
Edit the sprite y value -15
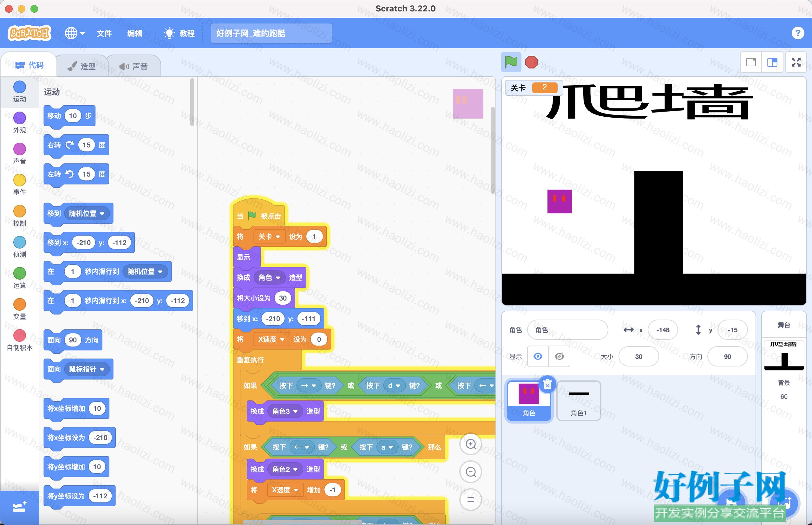[x=732, y=330]
